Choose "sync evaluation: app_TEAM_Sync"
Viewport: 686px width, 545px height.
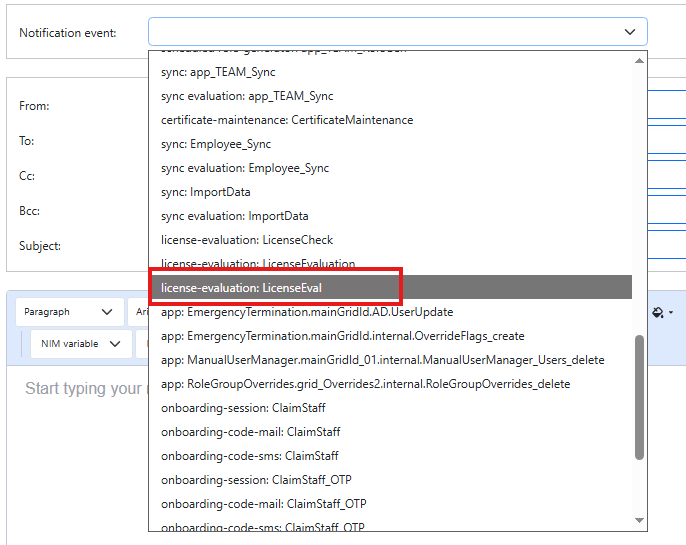coord(390,96)
